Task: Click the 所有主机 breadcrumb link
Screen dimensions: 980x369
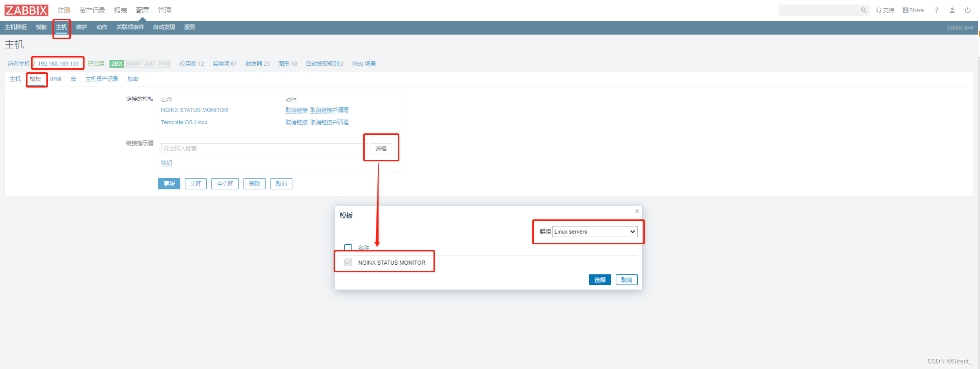Action: pyautogui.click(x=19, y=64)
